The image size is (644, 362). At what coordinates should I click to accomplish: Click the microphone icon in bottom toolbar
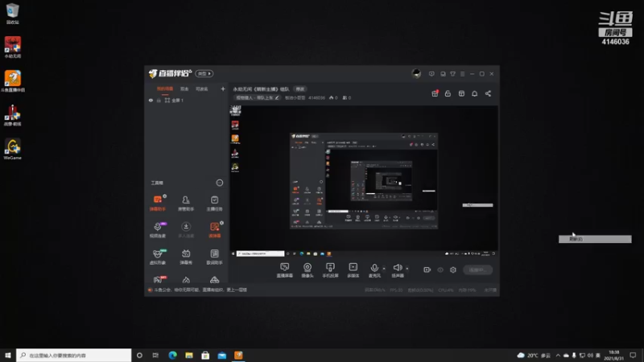(374, 268)
